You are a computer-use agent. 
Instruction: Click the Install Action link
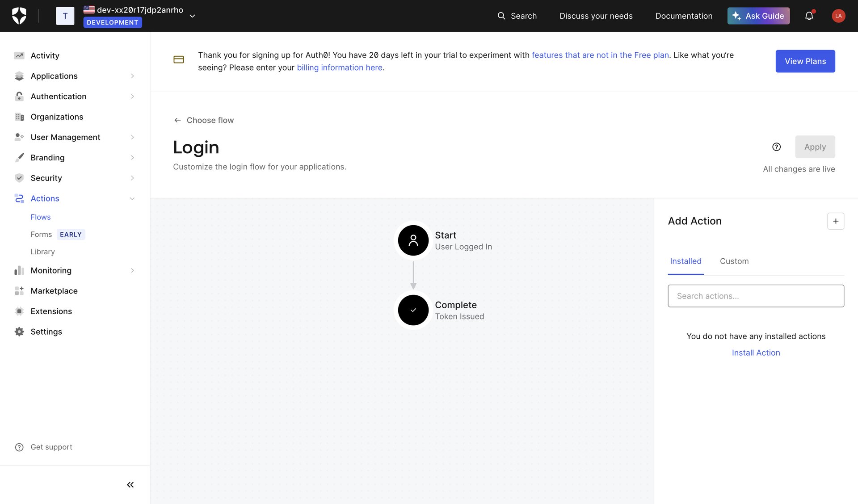pos(756,353)
